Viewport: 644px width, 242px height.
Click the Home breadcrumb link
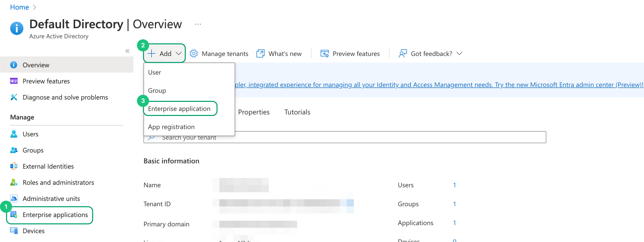coord(20,7)
